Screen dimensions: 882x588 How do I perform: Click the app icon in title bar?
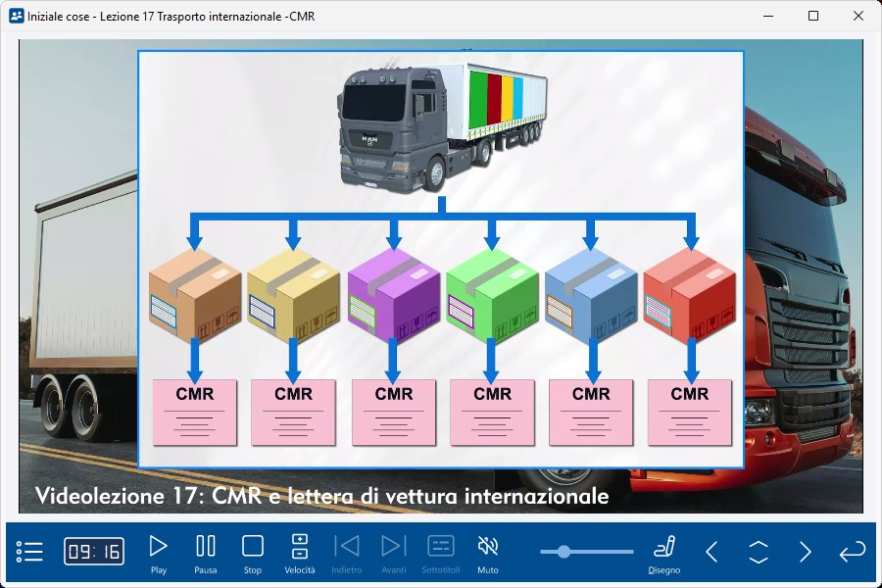pyautogui.click(x=16, y=16)
